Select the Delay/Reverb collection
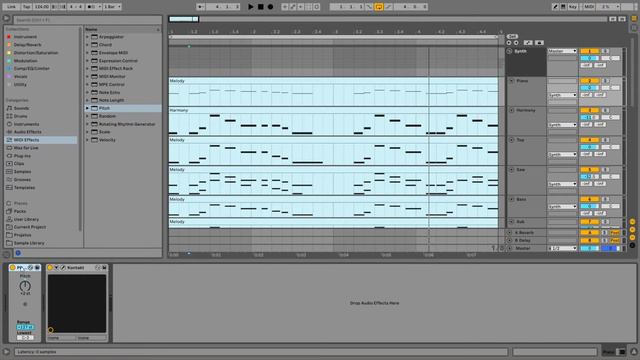The width and height of the screenshot is (640, 360). pyautogui.click(x=27, y=44)
